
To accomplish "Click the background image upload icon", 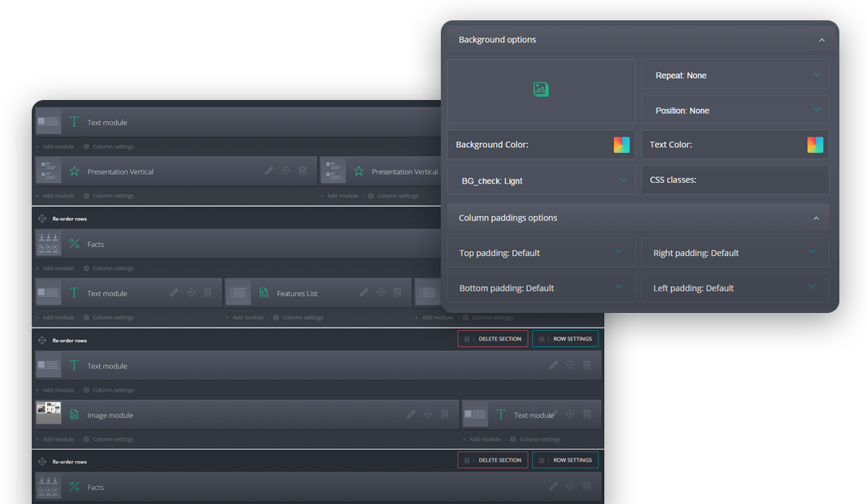I will click(541, 89).
